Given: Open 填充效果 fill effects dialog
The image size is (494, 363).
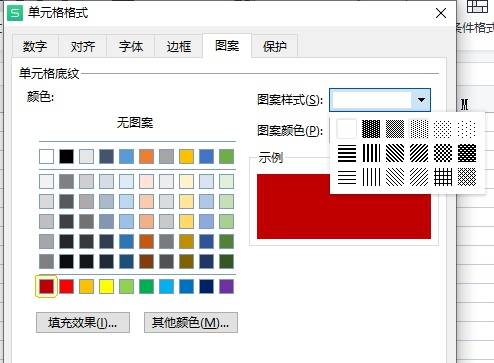Looking at the screenshot, I should click(x=83, y=323).
